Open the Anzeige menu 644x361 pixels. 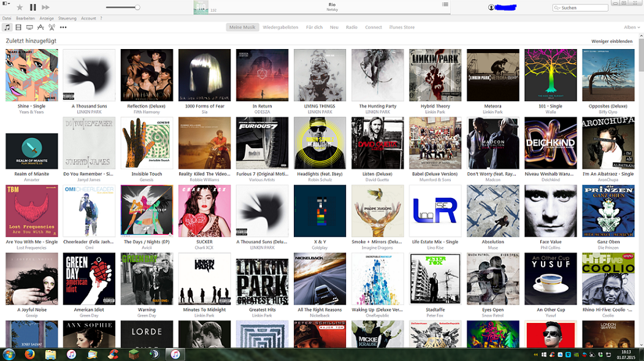(x=47, y=18)
